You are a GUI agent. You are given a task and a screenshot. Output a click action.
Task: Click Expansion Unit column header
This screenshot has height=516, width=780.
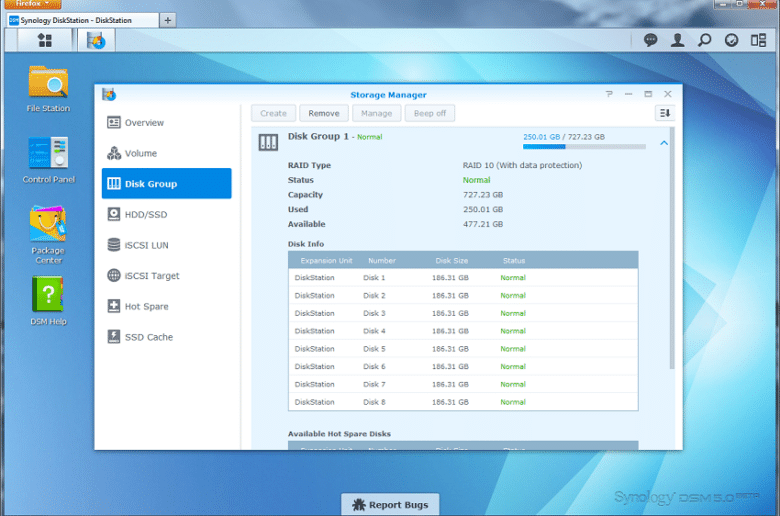tap(326, 261)
